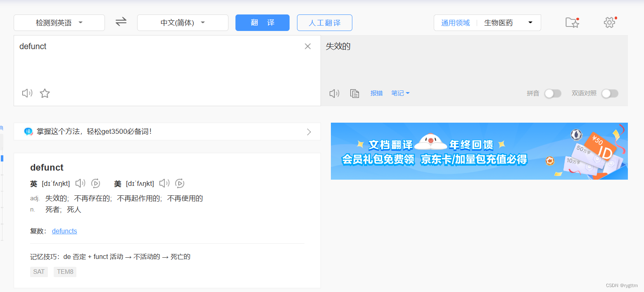Play the British pronunciation of defunct
Image resolution: width=644 pixels, height=292 pixels.
80,183
